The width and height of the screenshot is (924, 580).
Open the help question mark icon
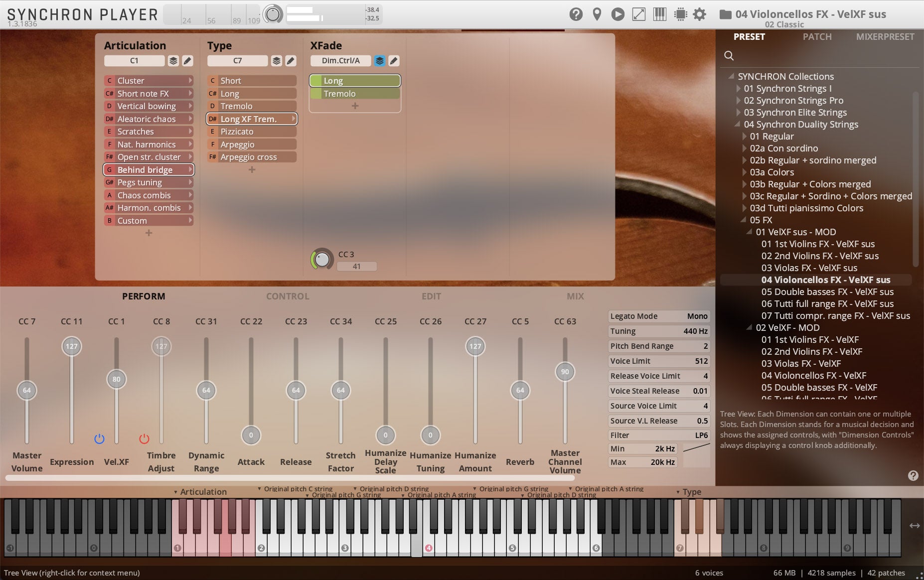577,14
